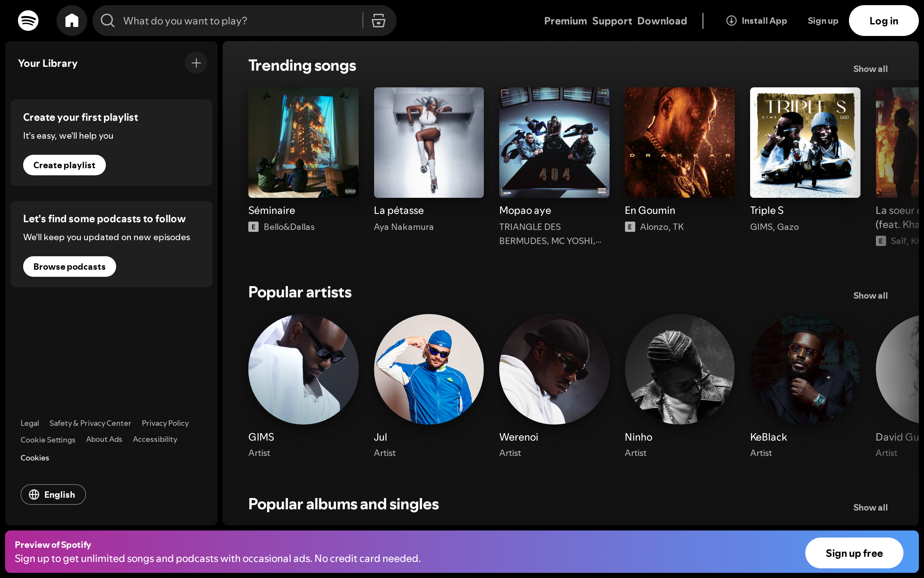Open the En Goumin cover art
Viewport: 924px width, 578px height.
680,143
